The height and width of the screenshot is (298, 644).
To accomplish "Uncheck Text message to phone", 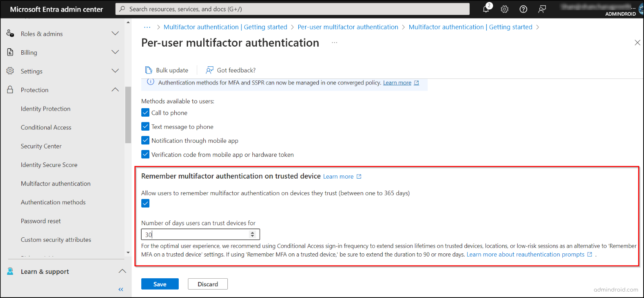I will pos(145,127).
